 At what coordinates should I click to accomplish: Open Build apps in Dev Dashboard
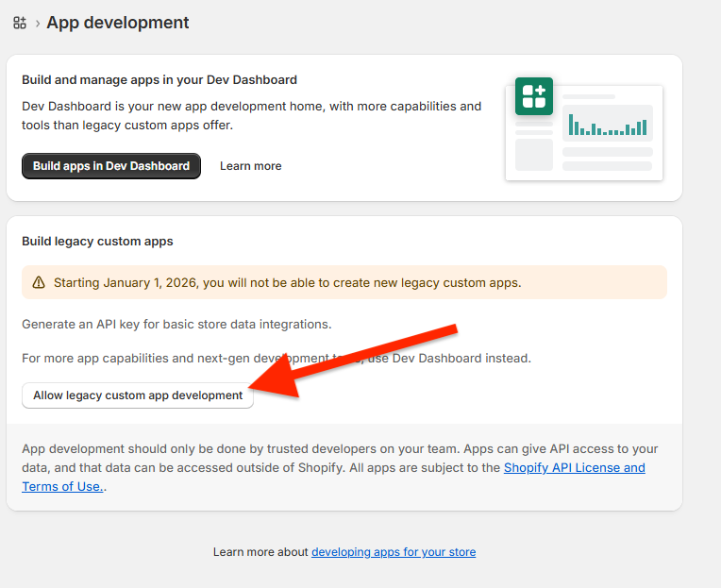[111, 166]
